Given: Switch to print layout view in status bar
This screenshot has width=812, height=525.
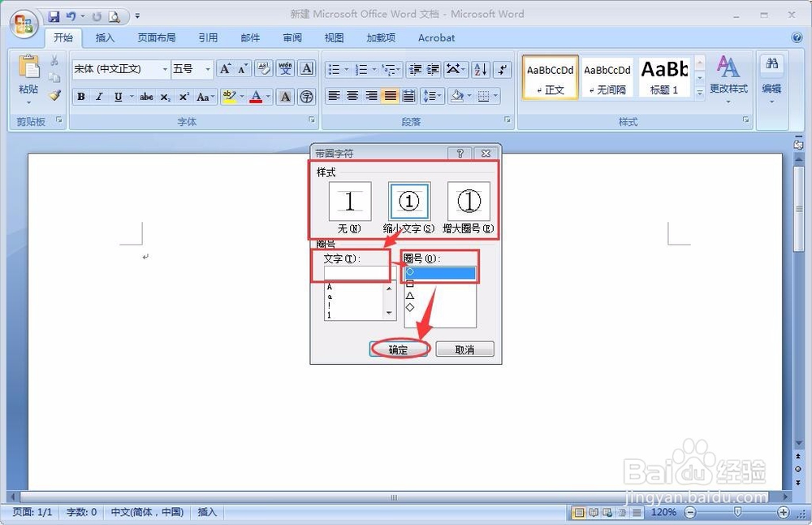Looking at the screenshot, I should click(579, 513).
